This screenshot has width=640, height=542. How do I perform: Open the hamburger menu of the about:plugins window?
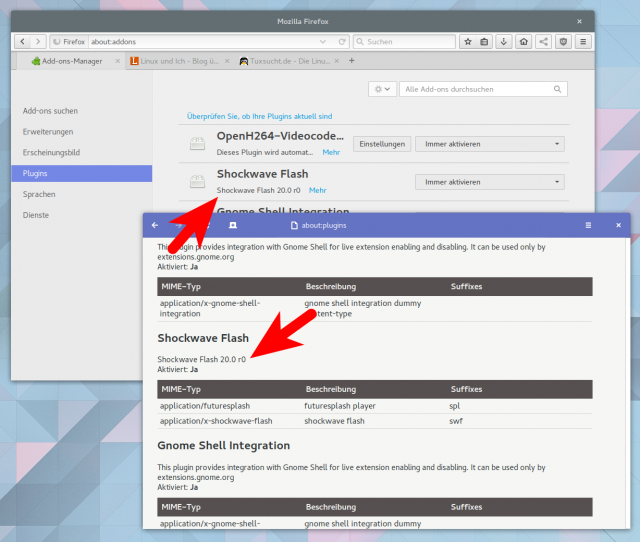tap(588, 225)
